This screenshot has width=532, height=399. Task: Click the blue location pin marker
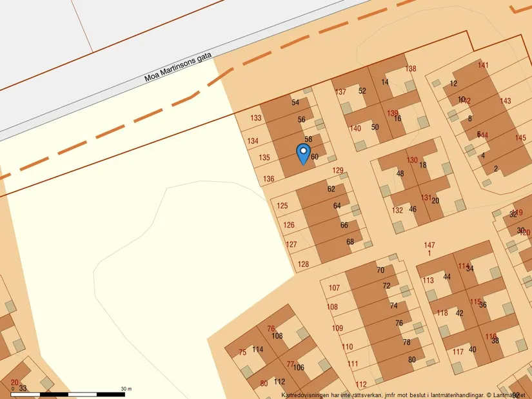303,154
